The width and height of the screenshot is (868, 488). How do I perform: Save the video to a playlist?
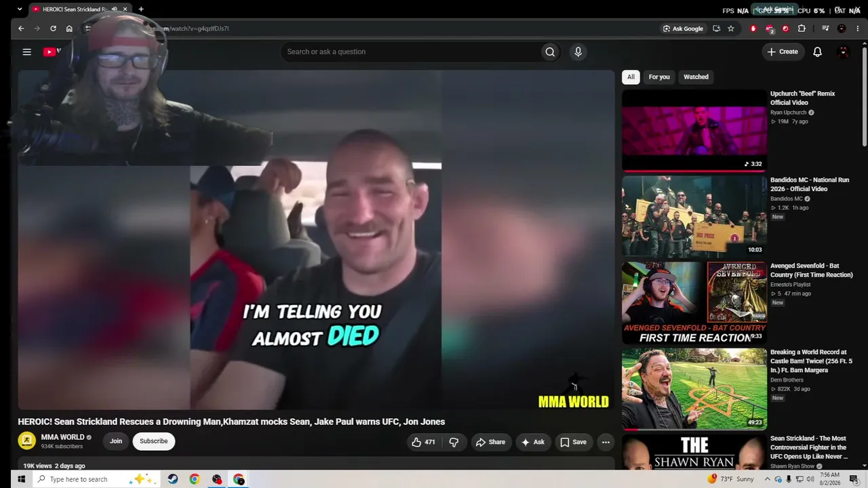573,442
